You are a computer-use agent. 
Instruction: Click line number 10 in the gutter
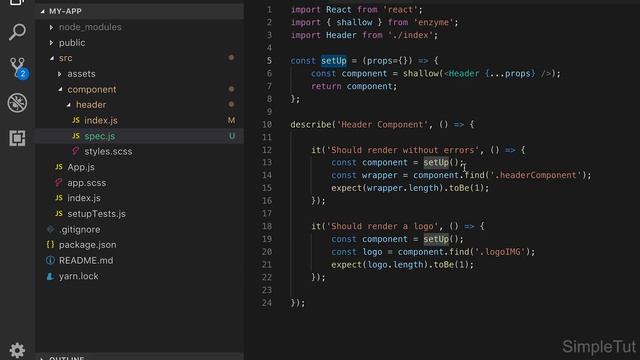(267, 124)
